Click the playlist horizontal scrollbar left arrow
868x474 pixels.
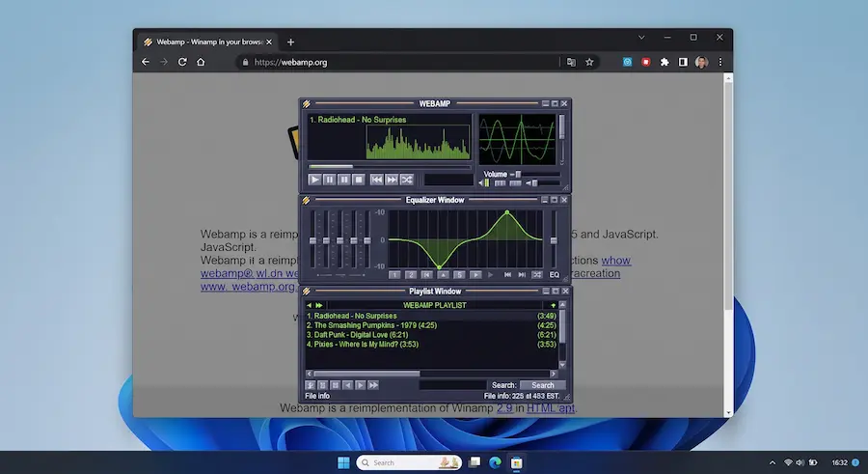[309, 374]
